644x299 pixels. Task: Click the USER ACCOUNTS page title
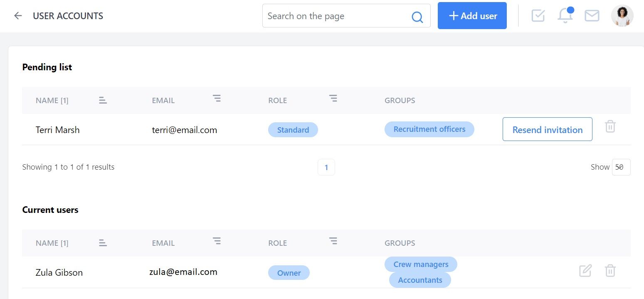click(x=68, y=16)
